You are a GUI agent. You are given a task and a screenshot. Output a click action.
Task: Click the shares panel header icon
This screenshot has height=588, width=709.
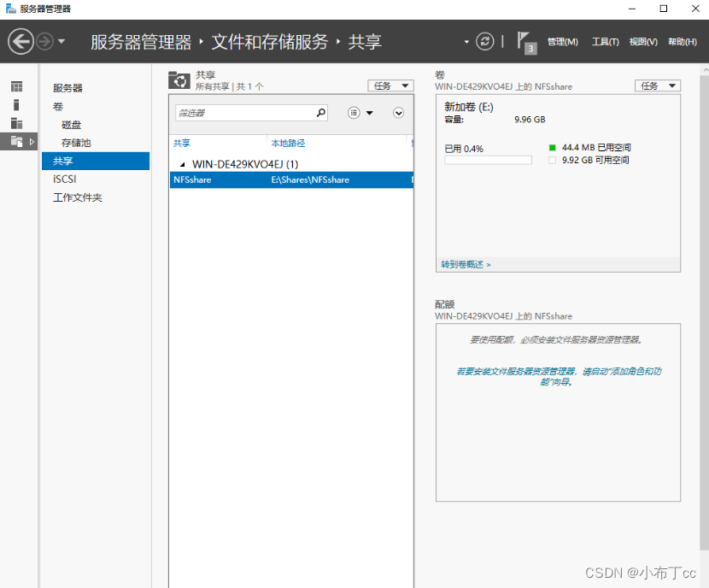(179, 80)
